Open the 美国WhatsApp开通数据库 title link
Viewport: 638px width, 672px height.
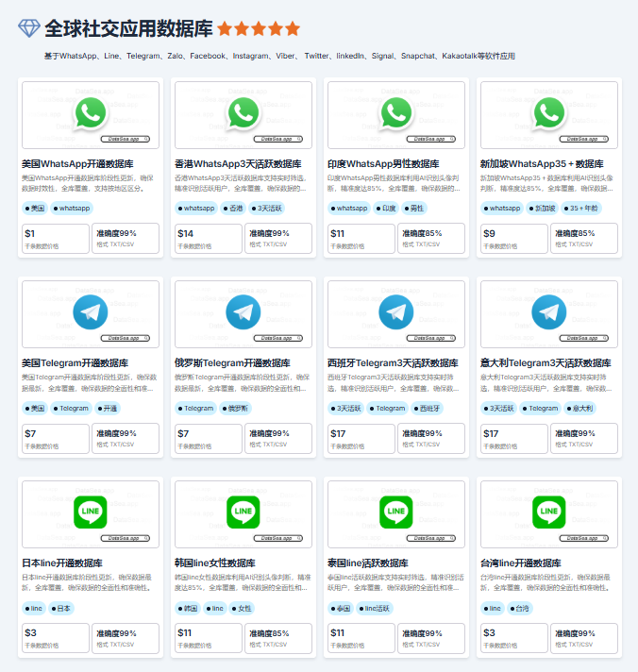click(77, 163)
